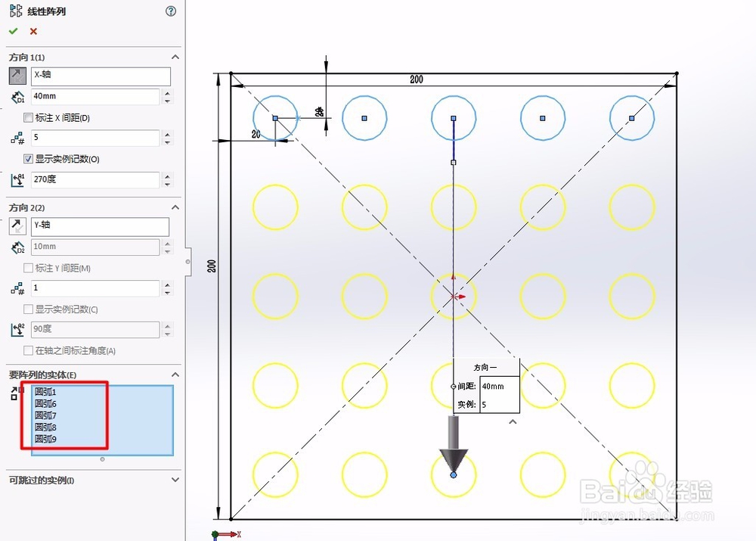The width and height of the screenshot is (756, 541).
Task: Click the Direction 1 reverse direction icon
Action: 17,76
